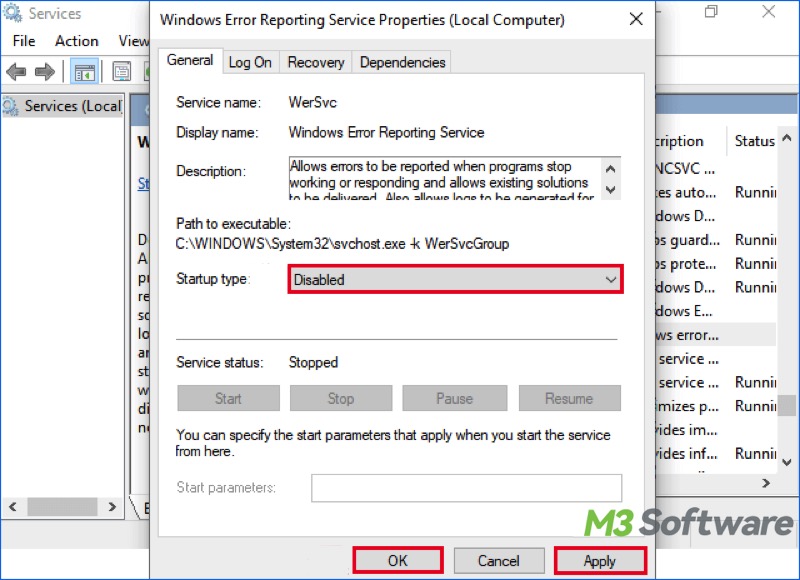Select the 'es auto...' service row
The width and height of the screenshot is (800, 580).
(x=715, y=192)
